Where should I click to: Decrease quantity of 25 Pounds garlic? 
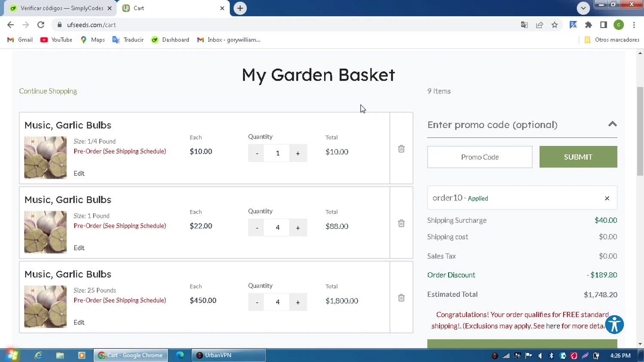[257, 302]
